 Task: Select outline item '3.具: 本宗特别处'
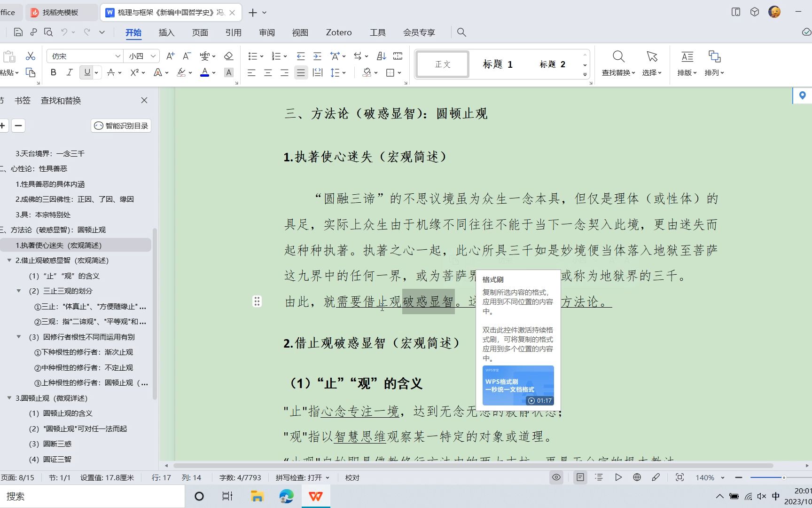(x=43, y=214)
